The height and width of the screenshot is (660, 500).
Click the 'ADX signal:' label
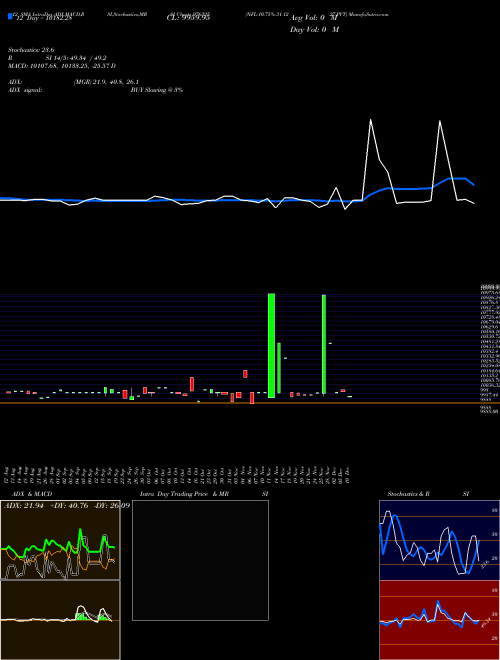pyautogui.click(x=25, y=90)
